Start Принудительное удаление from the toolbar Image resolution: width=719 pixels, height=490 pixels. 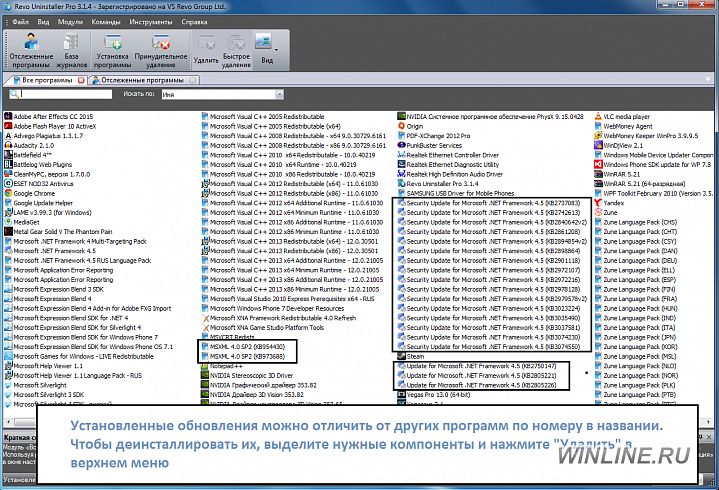pos(158,49)
